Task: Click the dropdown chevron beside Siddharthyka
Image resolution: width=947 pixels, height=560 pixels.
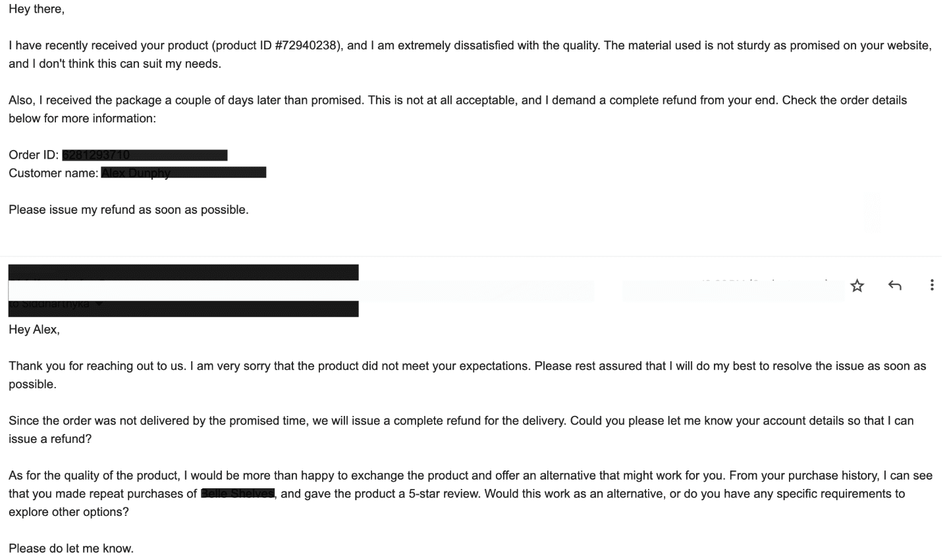Action: (99, 304)
